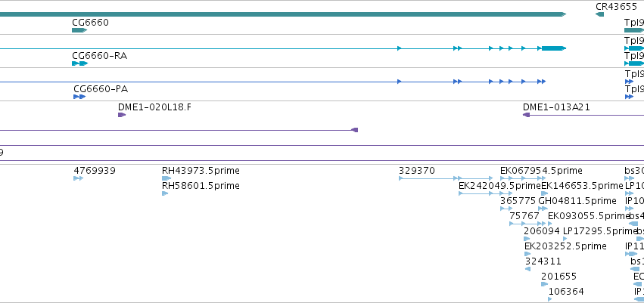Click the teal CG6660 gene glyph
This screenshot has width=644, height=303.
[x=79, y=30]
